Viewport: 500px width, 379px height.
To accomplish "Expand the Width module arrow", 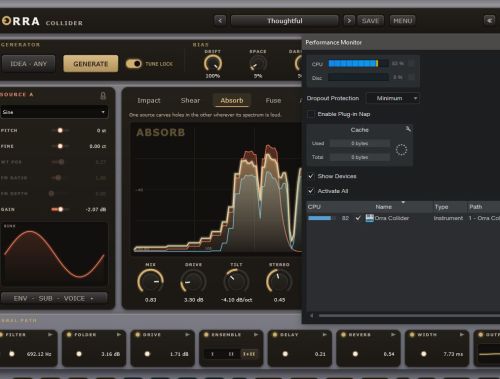I will [x=462, y=334].
